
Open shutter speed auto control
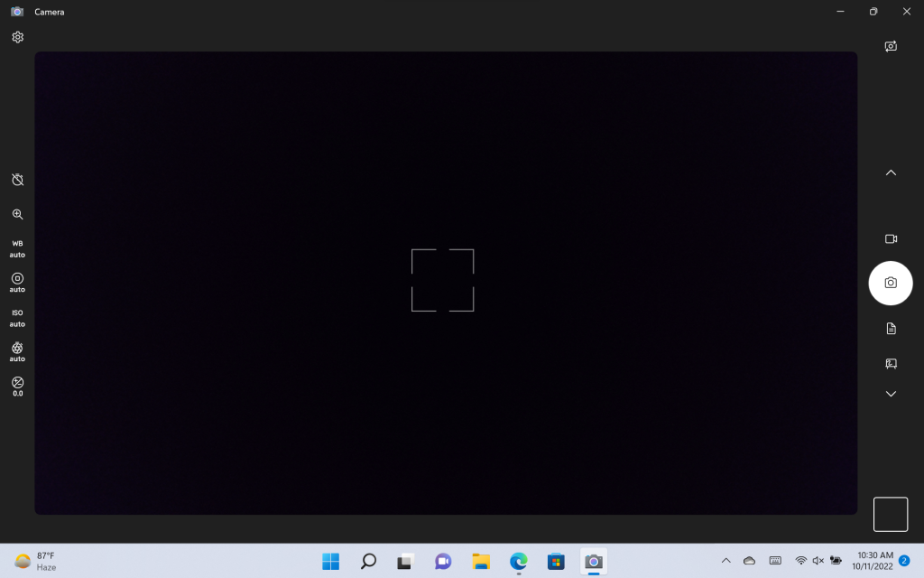pyautogui.click(x=18, y=352)
